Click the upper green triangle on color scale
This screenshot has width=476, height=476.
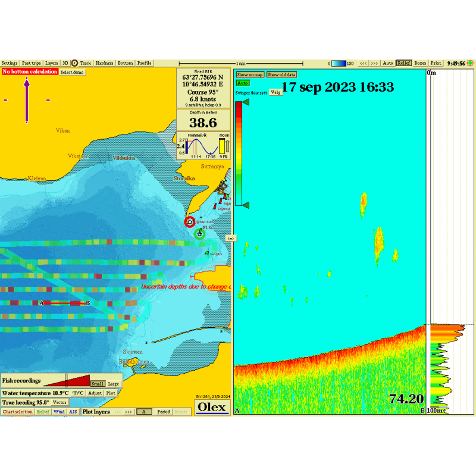coord(246,102)
